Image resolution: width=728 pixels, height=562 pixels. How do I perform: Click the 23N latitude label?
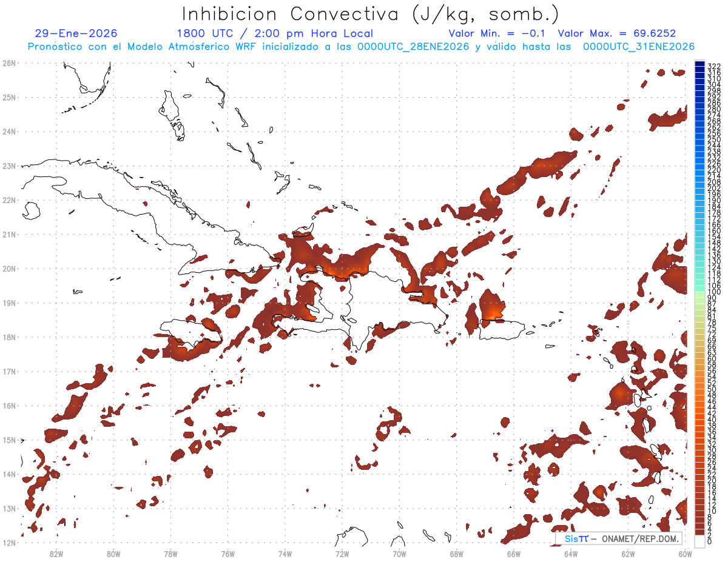coord(9,166)
